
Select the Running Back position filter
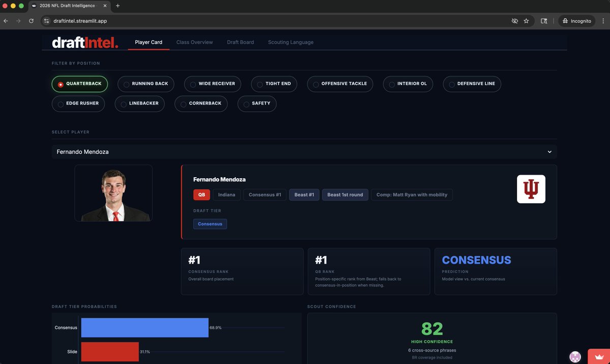point(146,84)
